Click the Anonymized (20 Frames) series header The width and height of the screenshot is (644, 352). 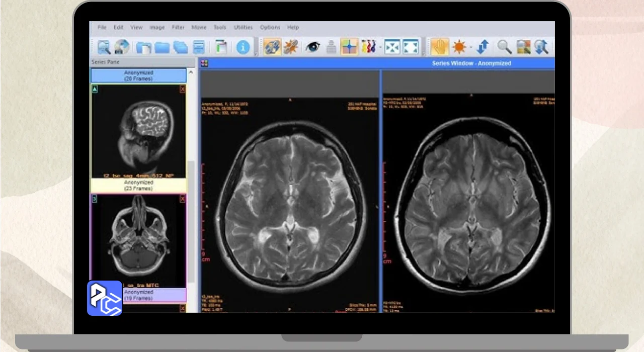(x=138, y=75)
